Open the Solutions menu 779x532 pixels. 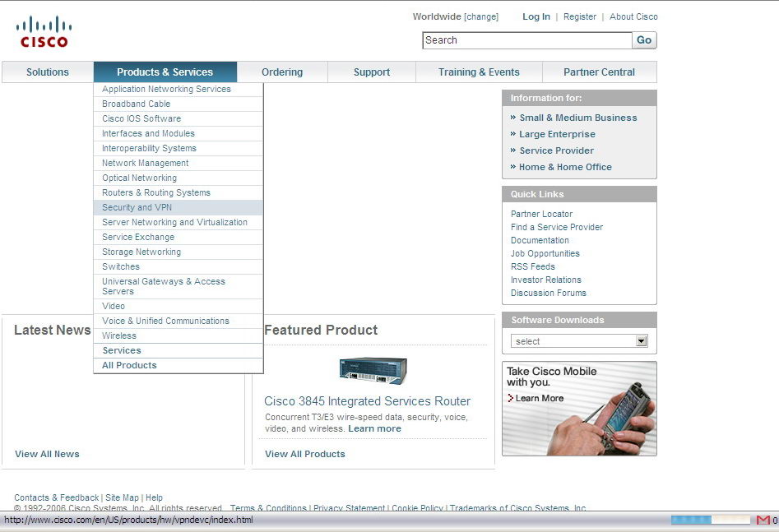coord(48,72)
